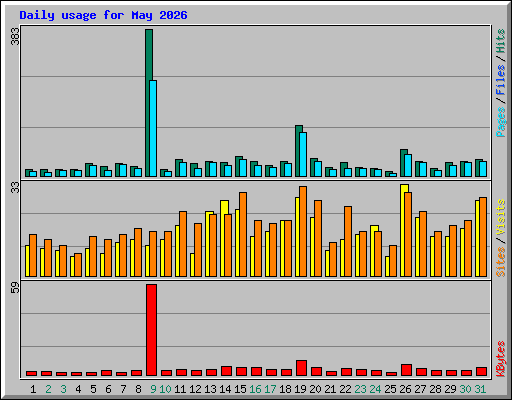Select day label 21 on the axis
512x400 pixels.
click(x=330, y=389)
